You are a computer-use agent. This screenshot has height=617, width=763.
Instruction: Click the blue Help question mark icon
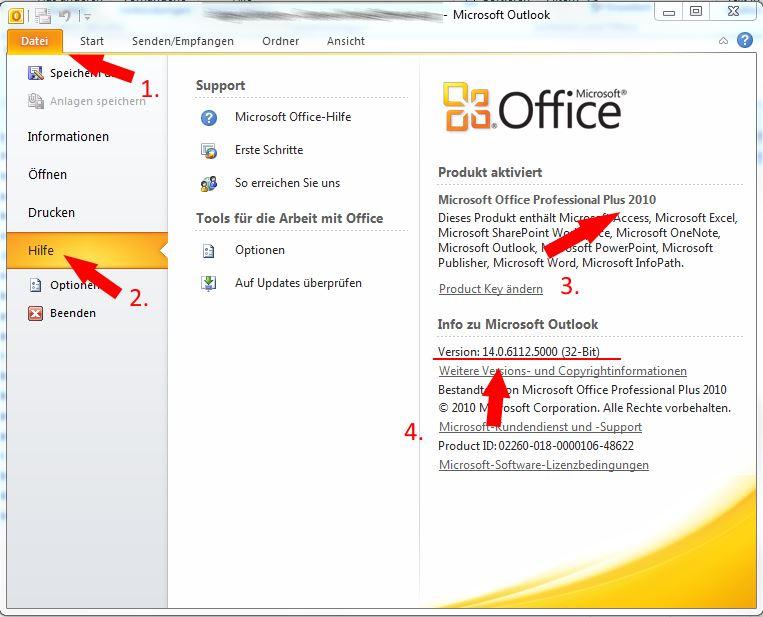(x=745, y=40)
